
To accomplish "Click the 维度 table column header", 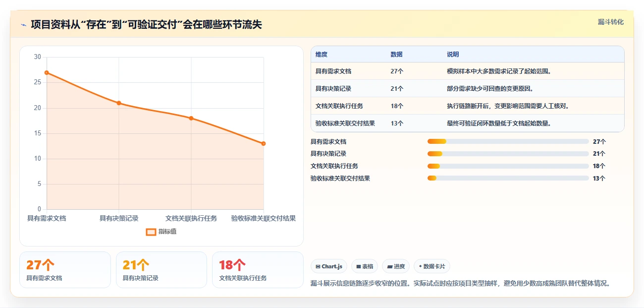I will click(322, 55).
